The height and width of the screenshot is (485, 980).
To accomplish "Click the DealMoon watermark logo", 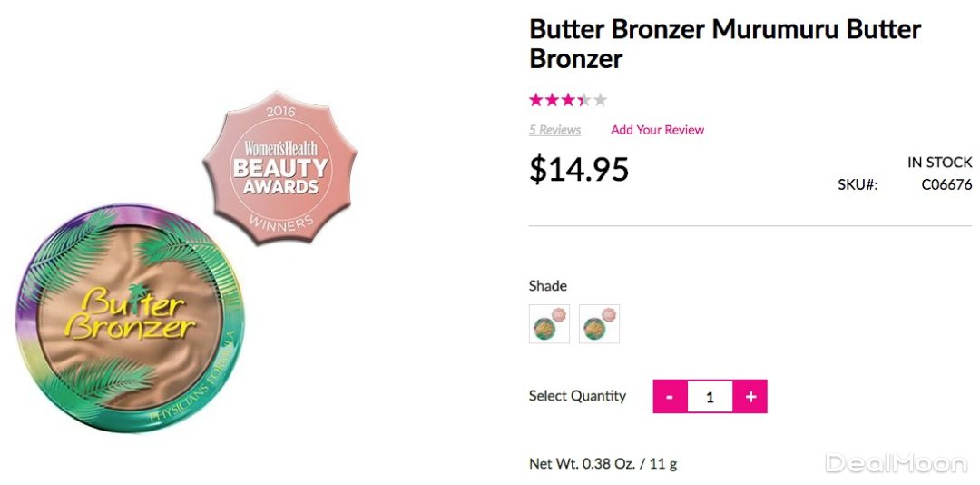I will [x=896, y=463].
